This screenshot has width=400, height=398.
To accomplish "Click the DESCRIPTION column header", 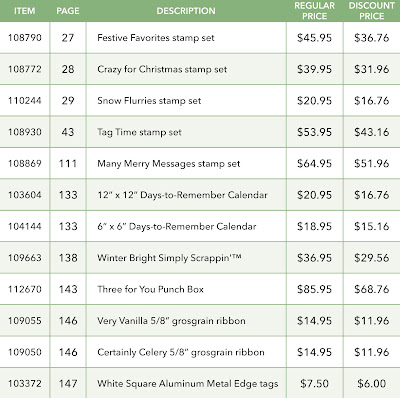I will 186,11.
